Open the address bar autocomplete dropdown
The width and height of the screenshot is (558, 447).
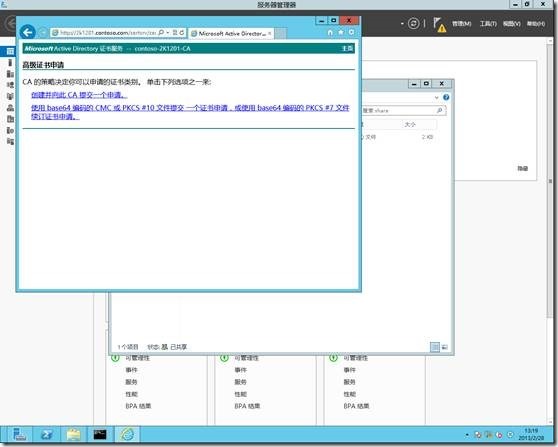(168, 33)
